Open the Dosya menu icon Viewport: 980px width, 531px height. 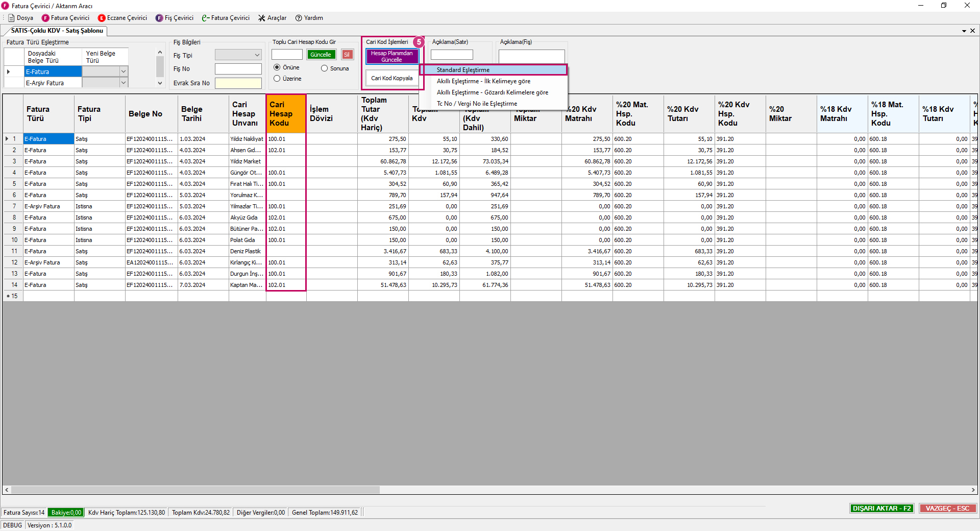coord(12,18)
